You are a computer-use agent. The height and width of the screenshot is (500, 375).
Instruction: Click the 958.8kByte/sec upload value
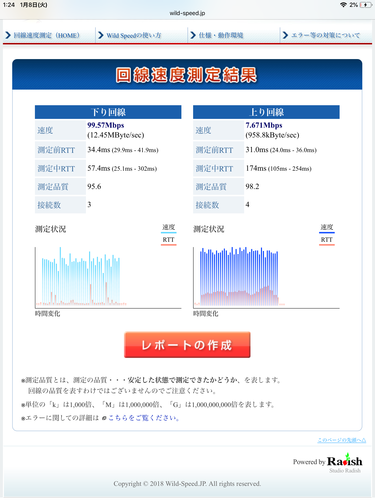[x=272, y=135]
